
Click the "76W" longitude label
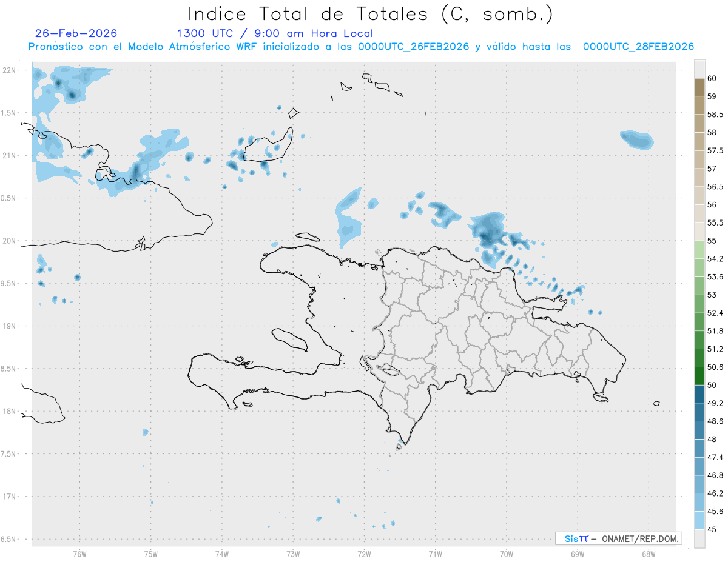pos(79,553)
